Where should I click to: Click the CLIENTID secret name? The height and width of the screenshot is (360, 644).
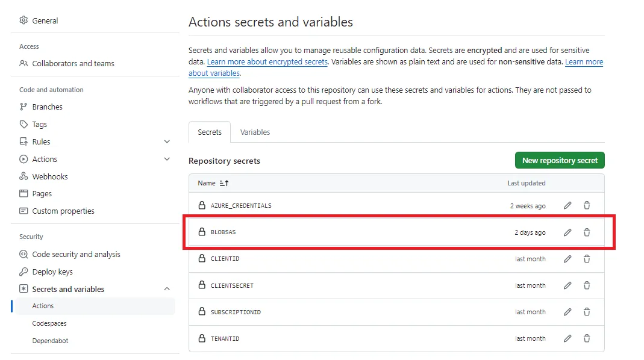tap(225, 259)
